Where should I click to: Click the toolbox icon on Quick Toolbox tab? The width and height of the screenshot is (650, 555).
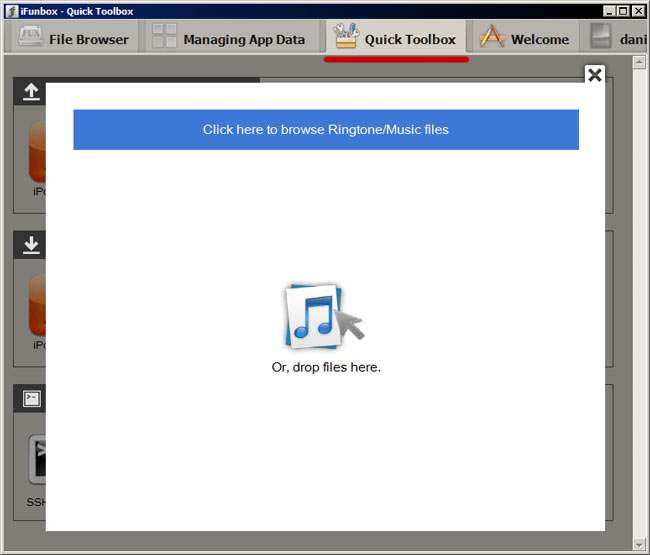[x=346, y=36]
